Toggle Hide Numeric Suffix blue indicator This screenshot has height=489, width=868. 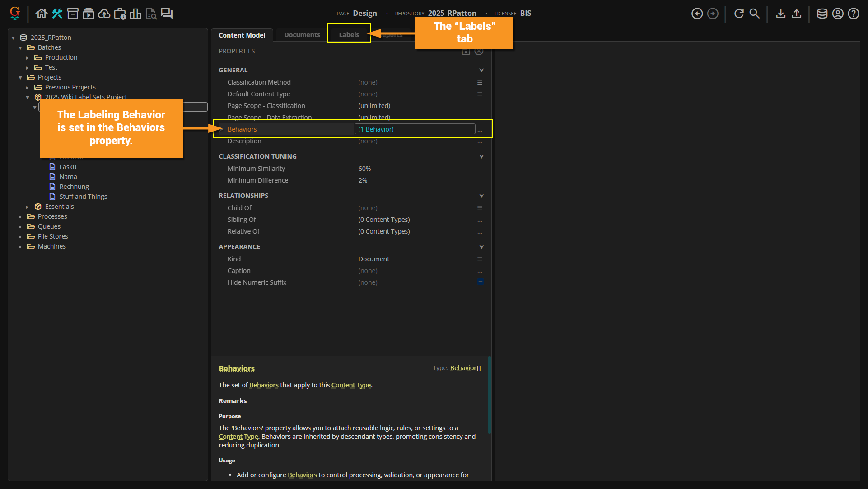click(480, 282)
